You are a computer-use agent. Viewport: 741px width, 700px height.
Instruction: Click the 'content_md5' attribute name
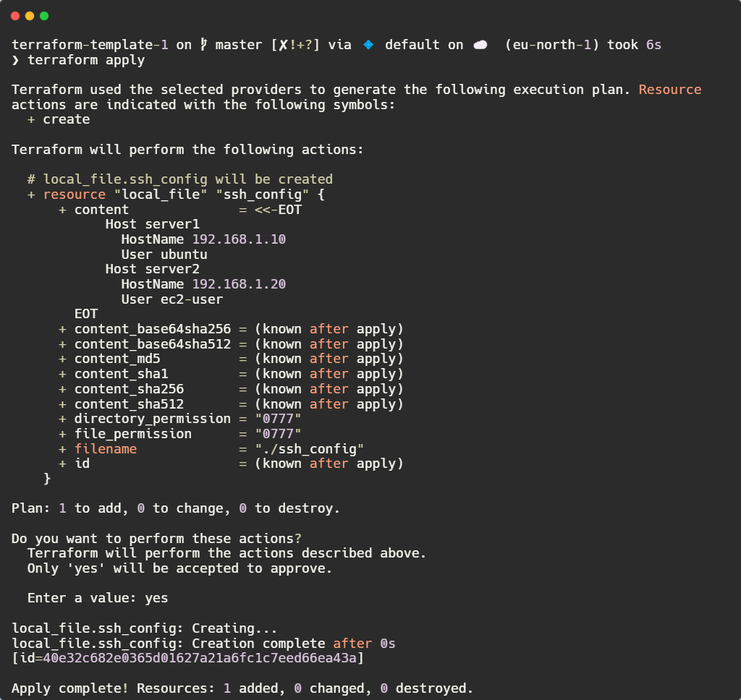pos(117,359)
